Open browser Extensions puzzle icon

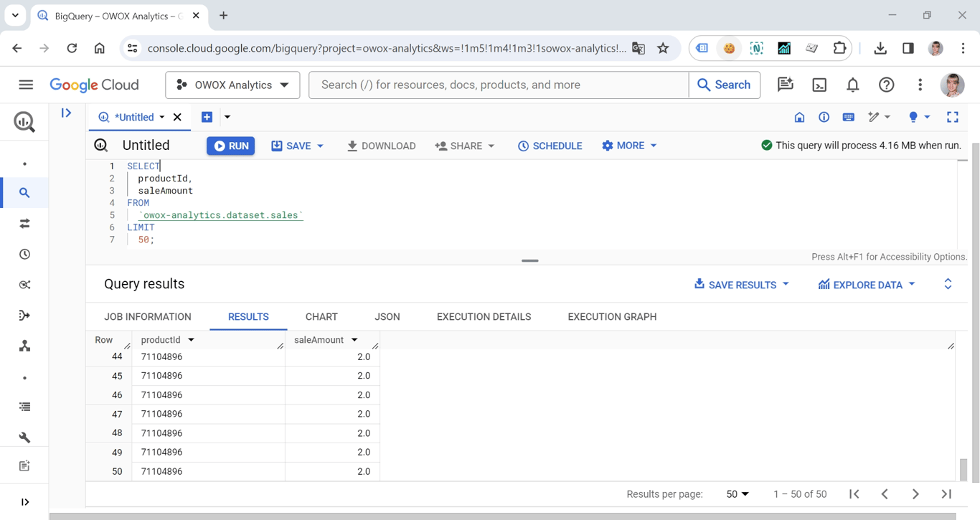839,48
